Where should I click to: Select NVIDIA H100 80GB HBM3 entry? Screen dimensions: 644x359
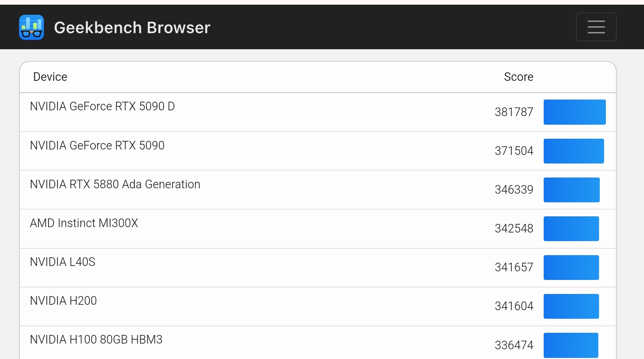click(96, 340)
